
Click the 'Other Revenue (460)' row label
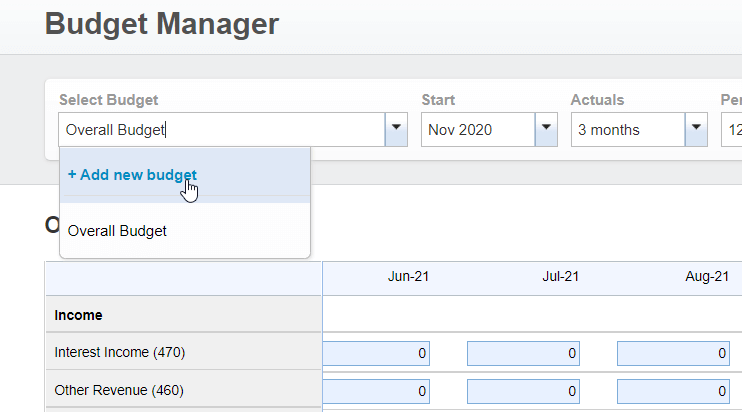pos(119,390)
